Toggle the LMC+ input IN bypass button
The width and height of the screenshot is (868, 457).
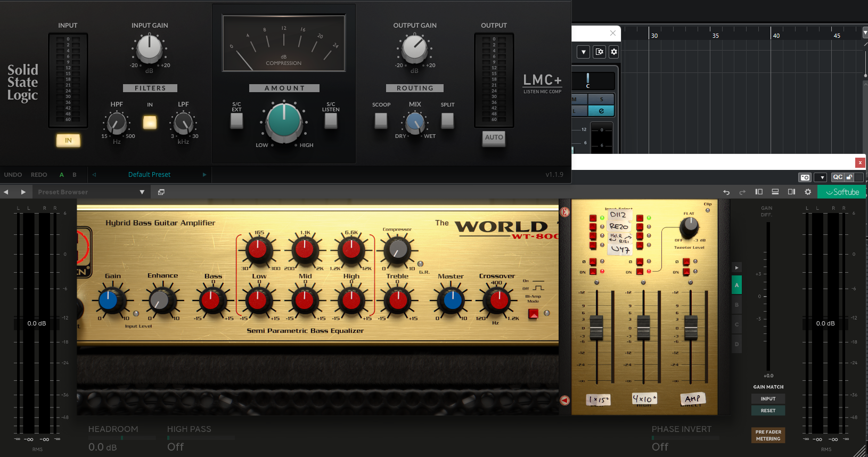[x=68, y=140]
